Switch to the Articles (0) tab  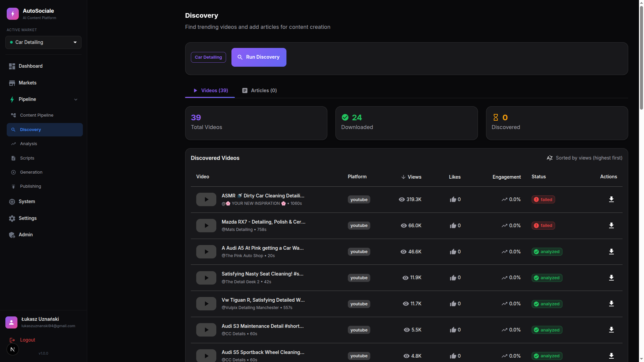click(x=259, y=90)
